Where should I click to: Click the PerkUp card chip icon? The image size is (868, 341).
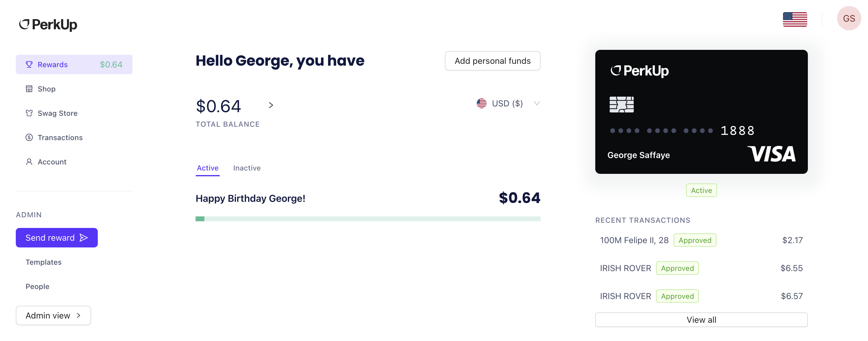pos(622,105)
